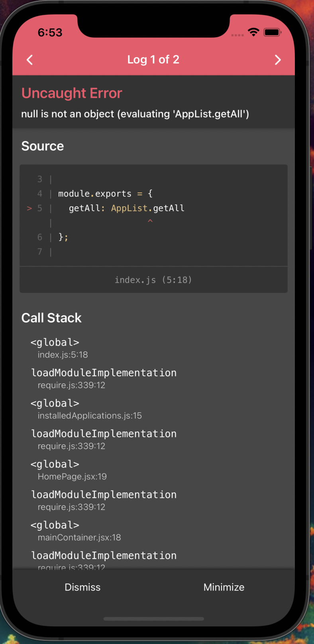Viewport: 314px width, 644px height.
Task: Select the Uncaught Error title
Action: coord(71,93)
